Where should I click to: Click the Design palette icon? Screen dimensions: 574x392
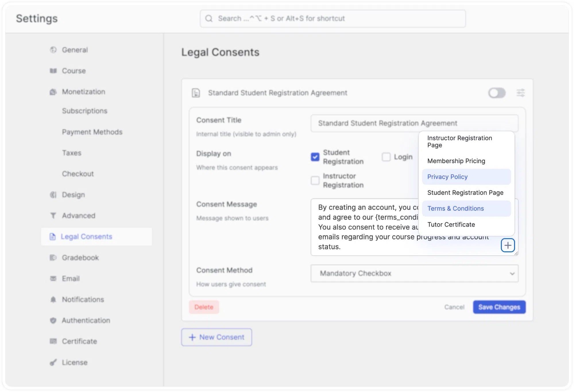[53, 195]
